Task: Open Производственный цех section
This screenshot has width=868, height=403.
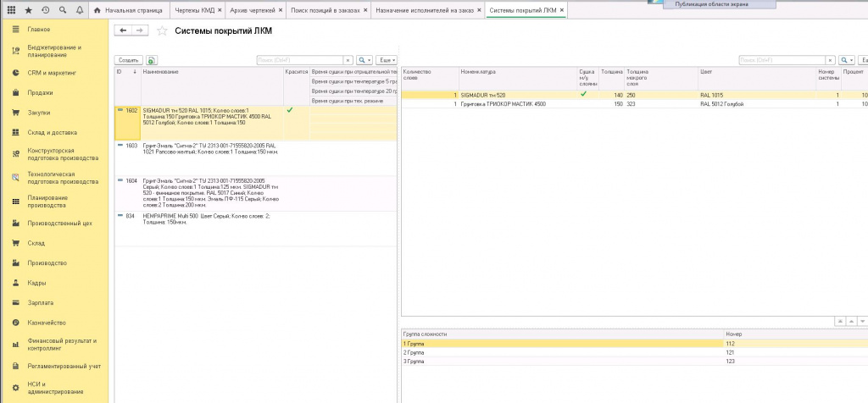Action: [60, 224]
